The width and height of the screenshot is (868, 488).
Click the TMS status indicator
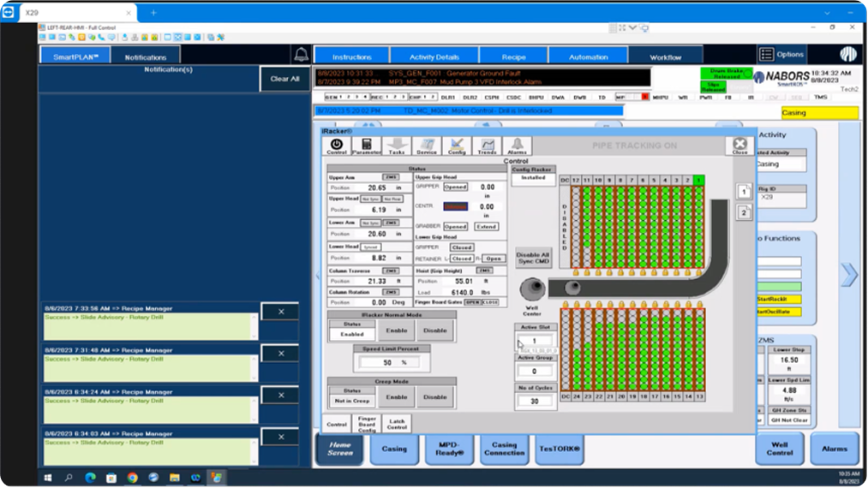[820, 98]
